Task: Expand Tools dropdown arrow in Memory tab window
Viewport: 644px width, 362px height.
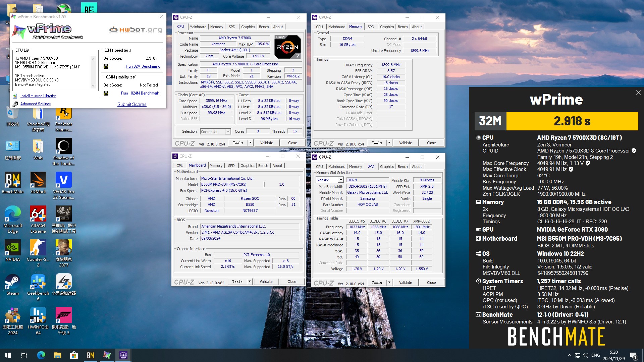Action: coord(389,143)
